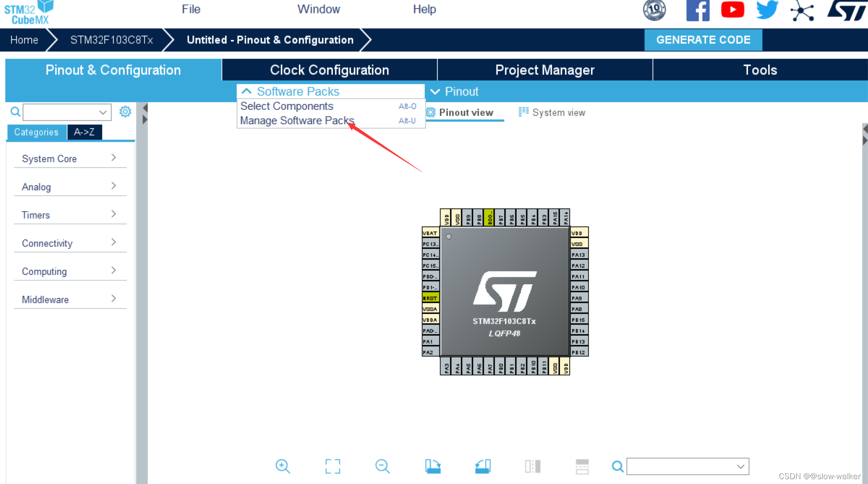
Task: Open the STM32F103C8Tx breadcrumb link
Action: [111, 40]
